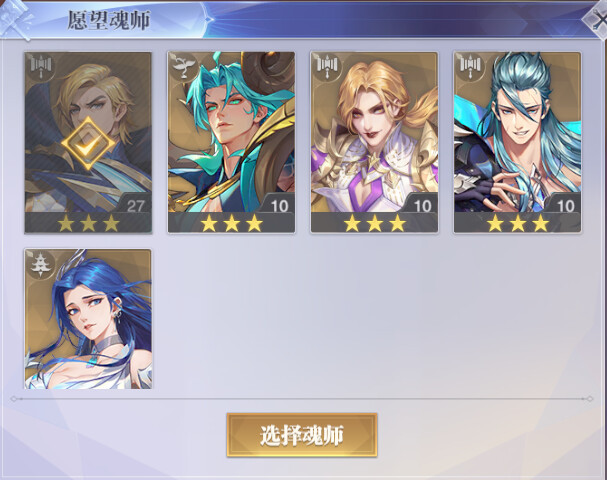Click the hammer emblem beside the dialog title
The image size is (607, 480).
pyautogui.click(x=17, y=19)
